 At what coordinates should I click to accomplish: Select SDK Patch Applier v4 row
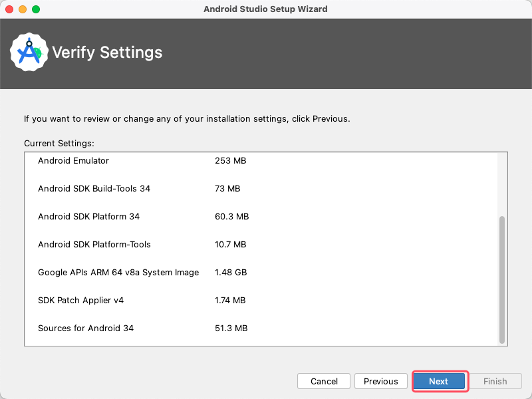261,301
